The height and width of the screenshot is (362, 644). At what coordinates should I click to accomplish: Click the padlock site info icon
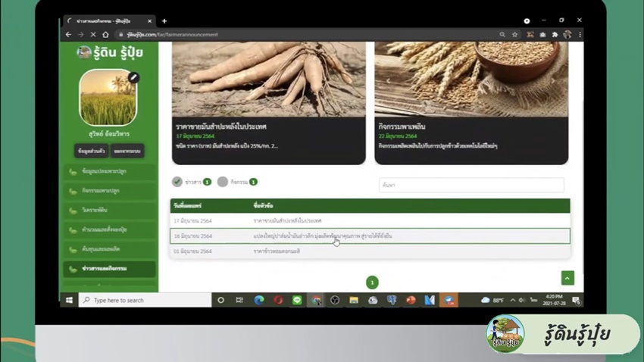120,35
